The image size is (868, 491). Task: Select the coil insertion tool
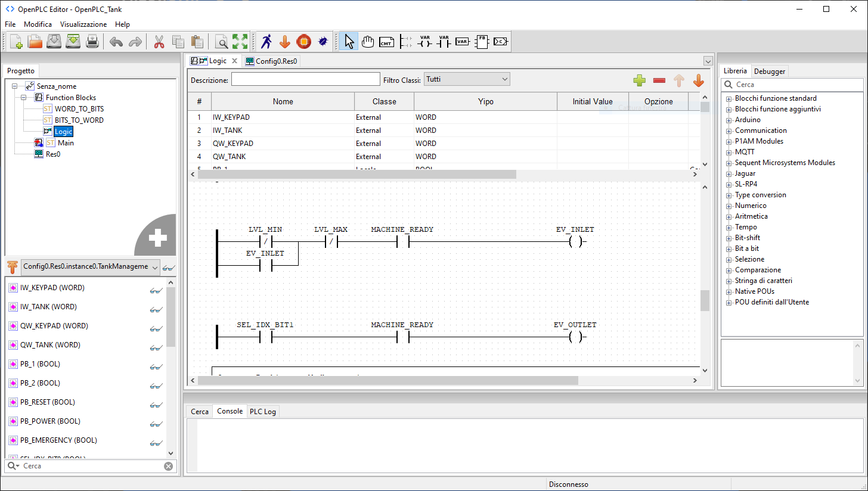click(x=424, y=42)
